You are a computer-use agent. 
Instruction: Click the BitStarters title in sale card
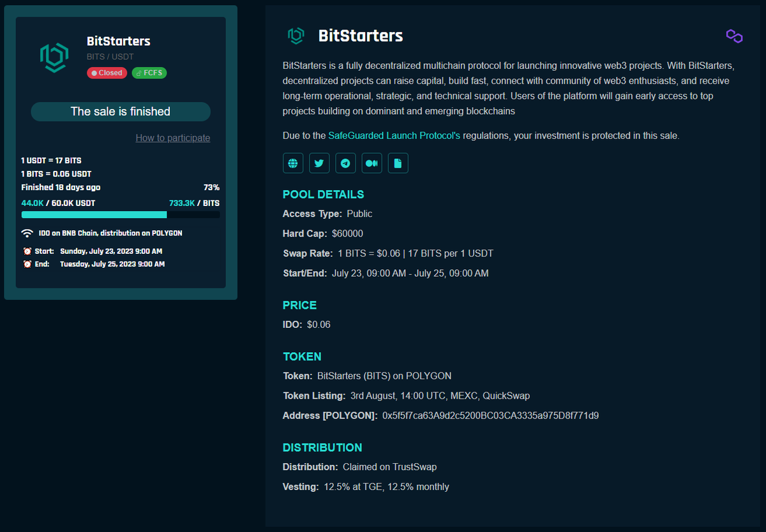click(x=119, y=41)
